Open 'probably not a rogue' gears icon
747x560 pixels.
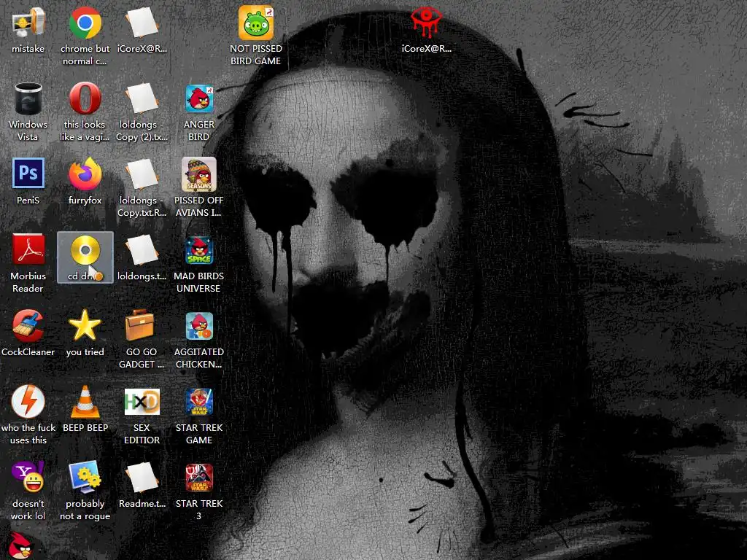click(85, 477)
